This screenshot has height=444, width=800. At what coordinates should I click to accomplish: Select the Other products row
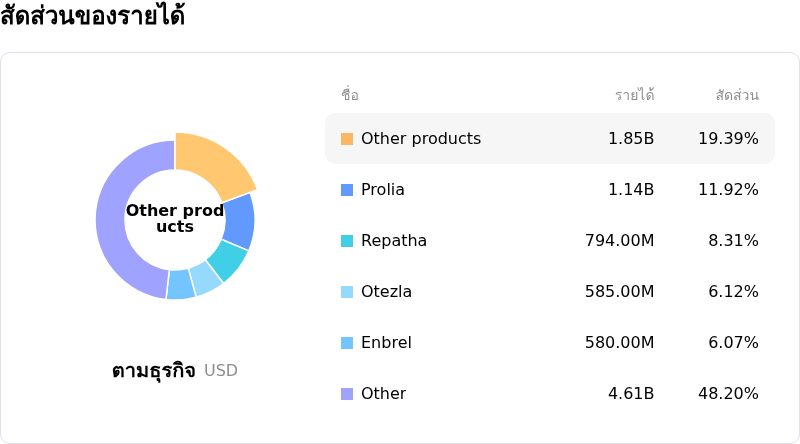pyautogui.click(x=549, y=139)
